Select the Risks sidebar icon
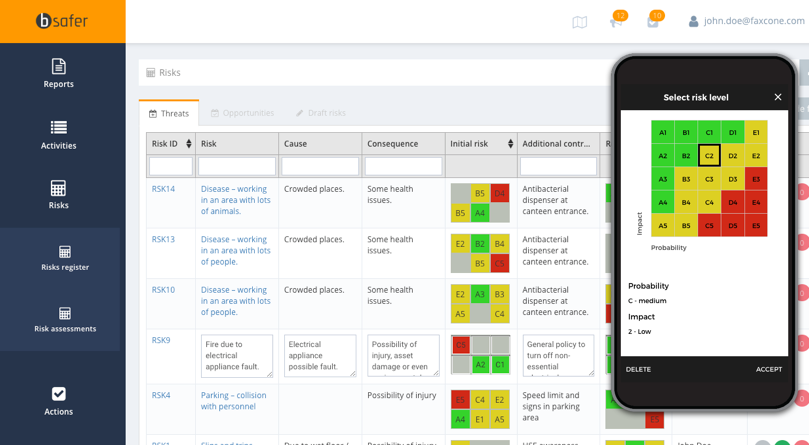Screen dimensions: 809x445 [58, 194]
